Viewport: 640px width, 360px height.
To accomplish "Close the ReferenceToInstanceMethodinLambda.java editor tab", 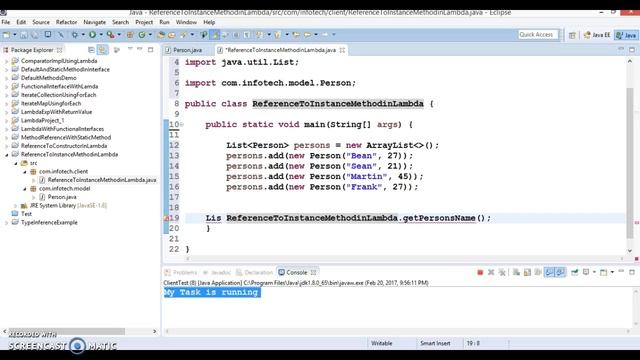I will [x=342, y=50].
